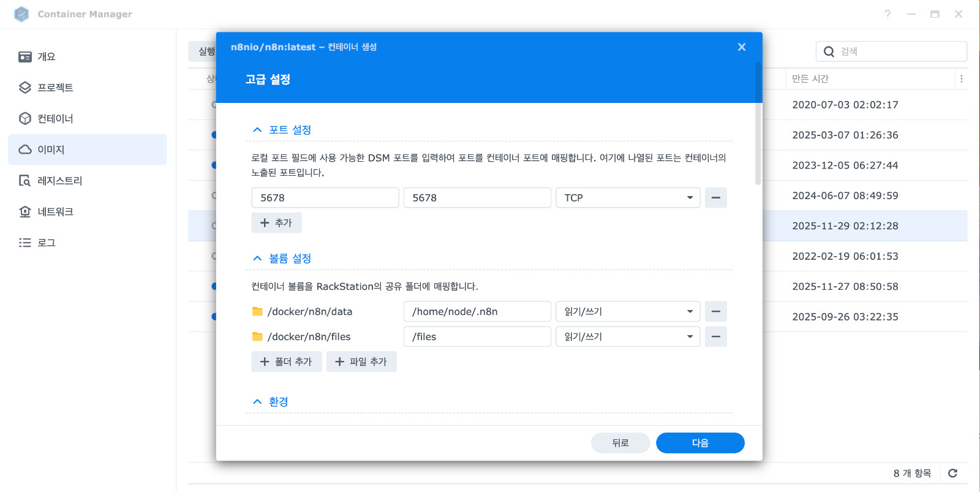The width and height of the screenshot is (980, 492).
Task: Click 폴더 추가 to add folder
Action: (x=287, y=362)
